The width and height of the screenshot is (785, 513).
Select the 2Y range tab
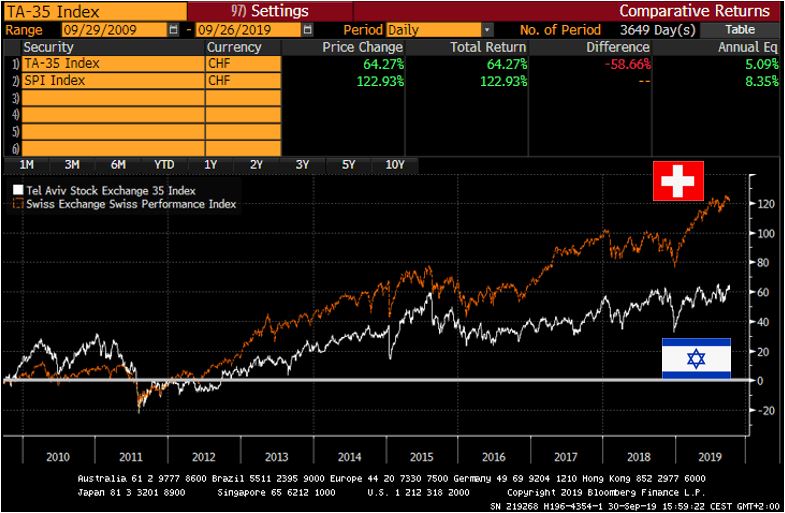[256, 165]
